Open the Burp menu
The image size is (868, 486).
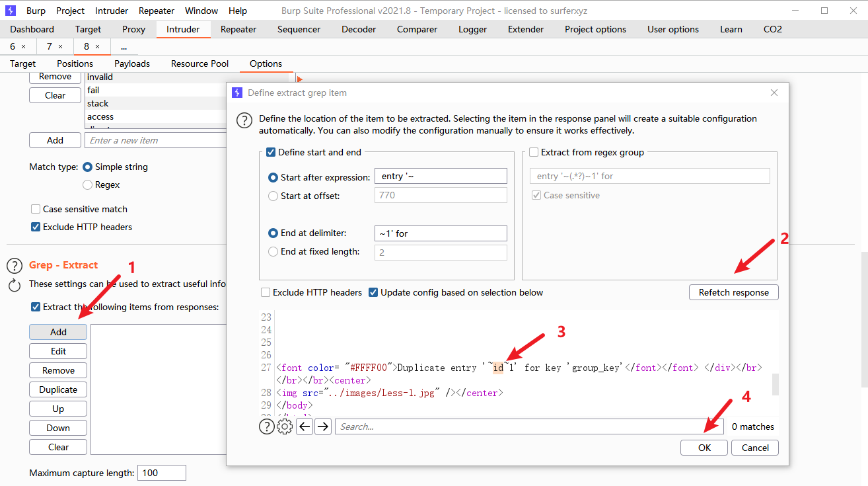coord(36,11)
